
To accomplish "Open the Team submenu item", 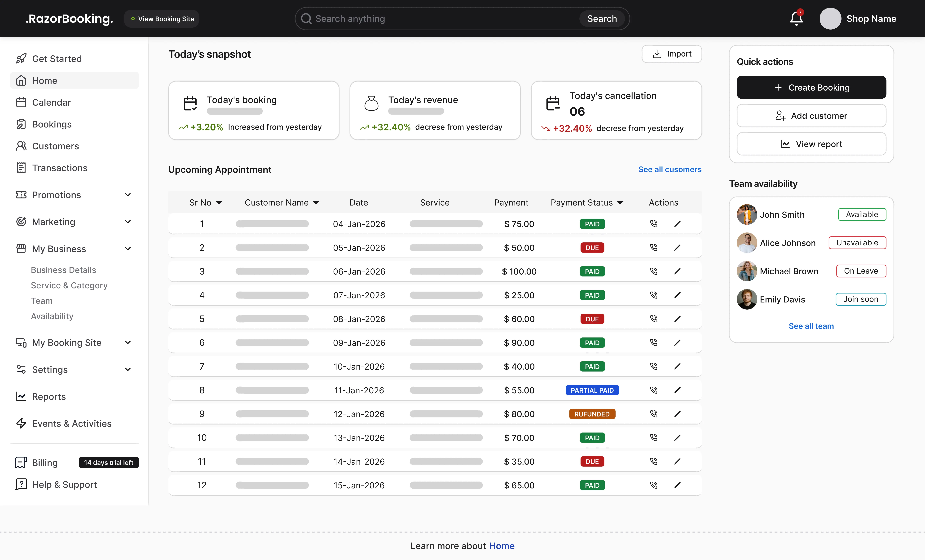I will click(42, 301).
